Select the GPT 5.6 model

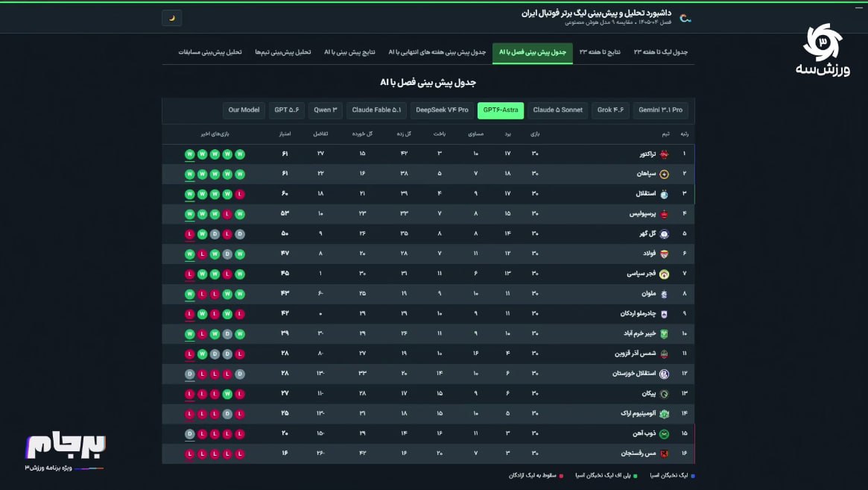287,110
